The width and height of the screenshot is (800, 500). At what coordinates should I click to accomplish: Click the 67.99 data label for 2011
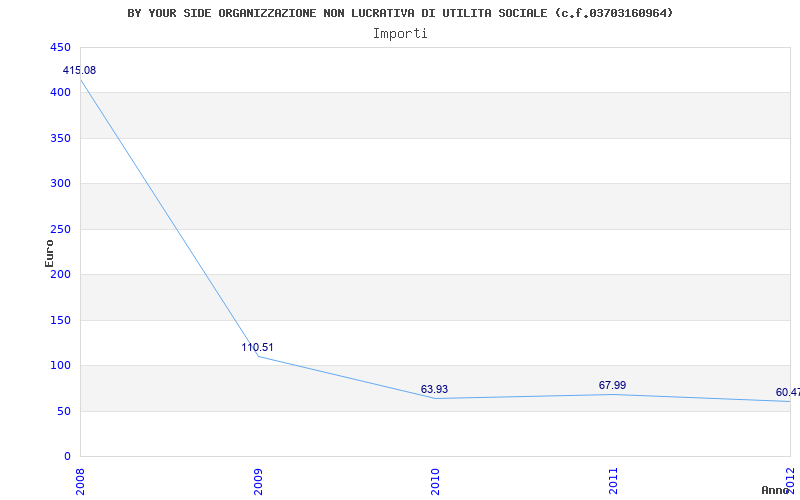pos(612,385)
